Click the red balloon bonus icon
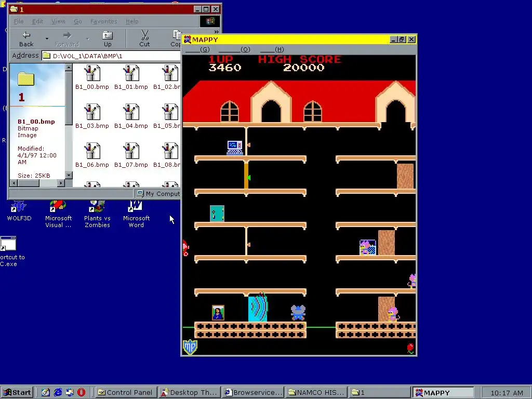 [410, 348]
